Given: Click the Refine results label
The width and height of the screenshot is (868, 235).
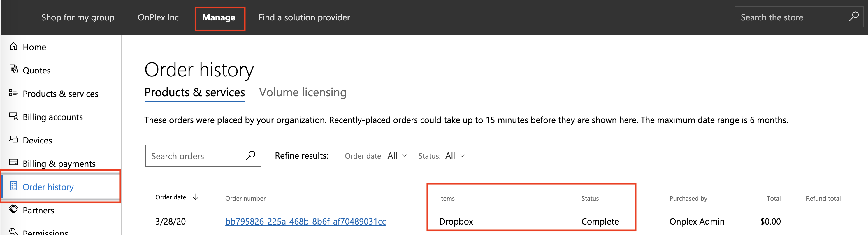Looking at the screenshot, I should click(x=301, y=156).
